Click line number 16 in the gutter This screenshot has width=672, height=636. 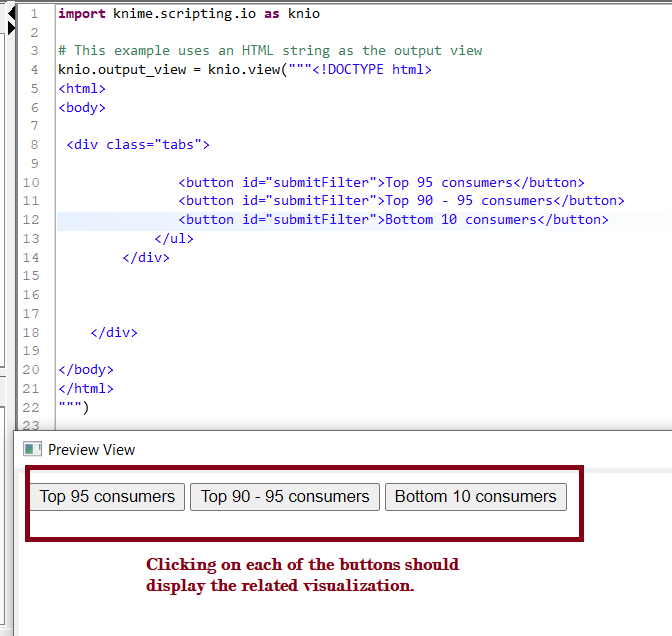31,295
